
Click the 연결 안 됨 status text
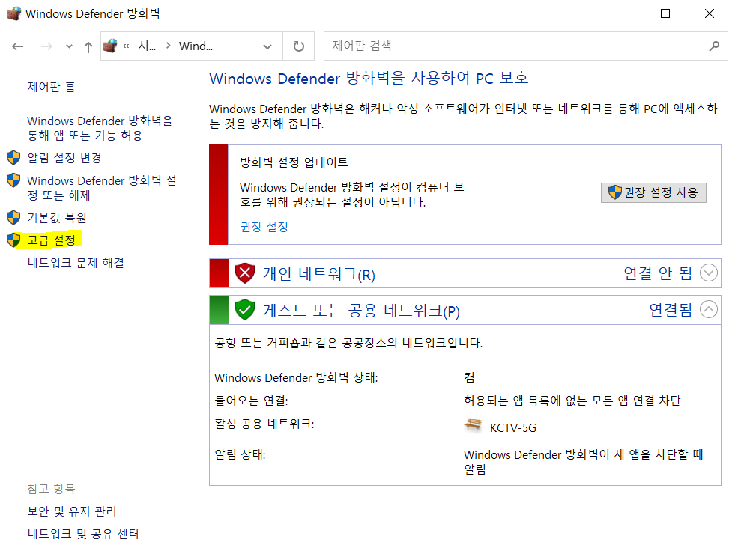point(658,273)
